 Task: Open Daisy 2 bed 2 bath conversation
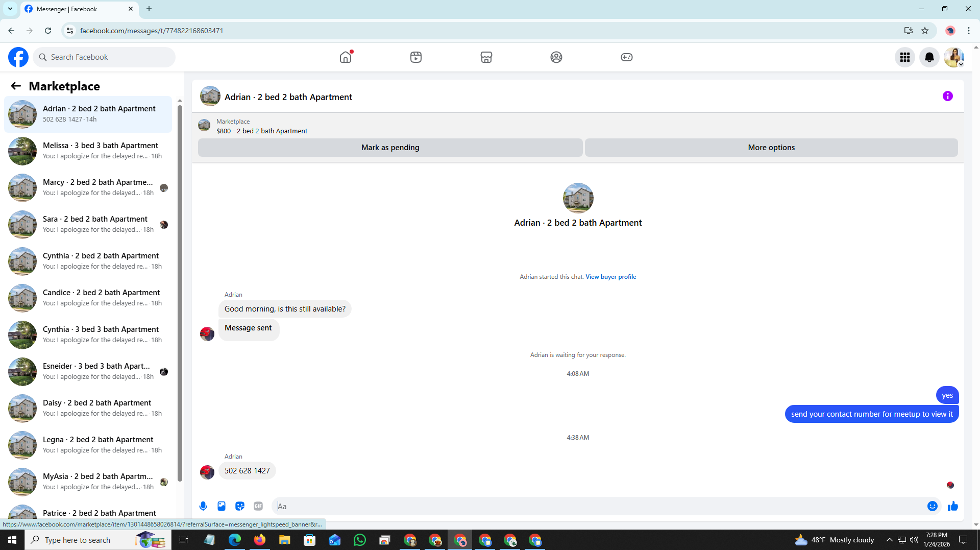88,408
